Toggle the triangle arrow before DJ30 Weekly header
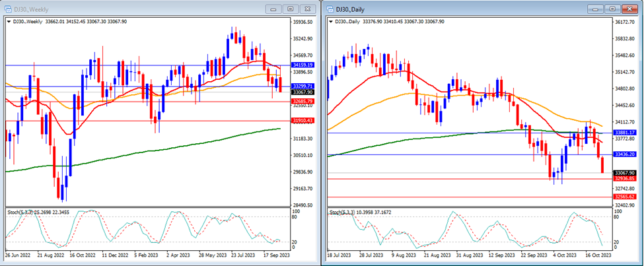Screen dimensions: 644x266 coord(9,21)
